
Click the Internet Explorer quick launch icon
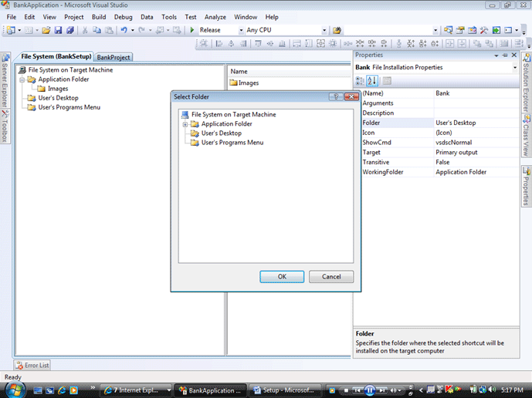(62, 390)
